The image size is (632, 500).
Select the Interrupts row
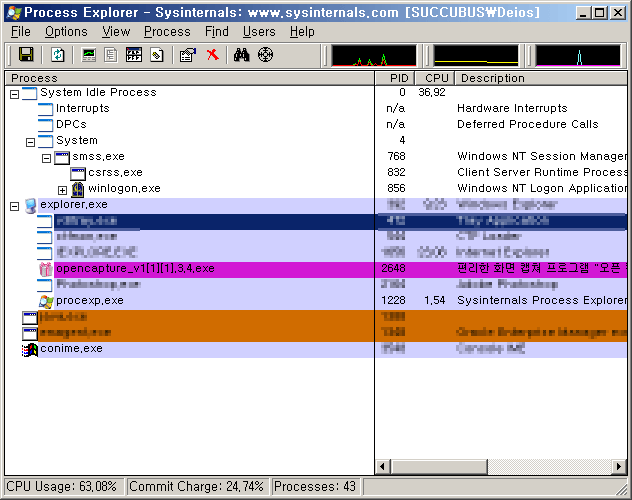(316, 108)
